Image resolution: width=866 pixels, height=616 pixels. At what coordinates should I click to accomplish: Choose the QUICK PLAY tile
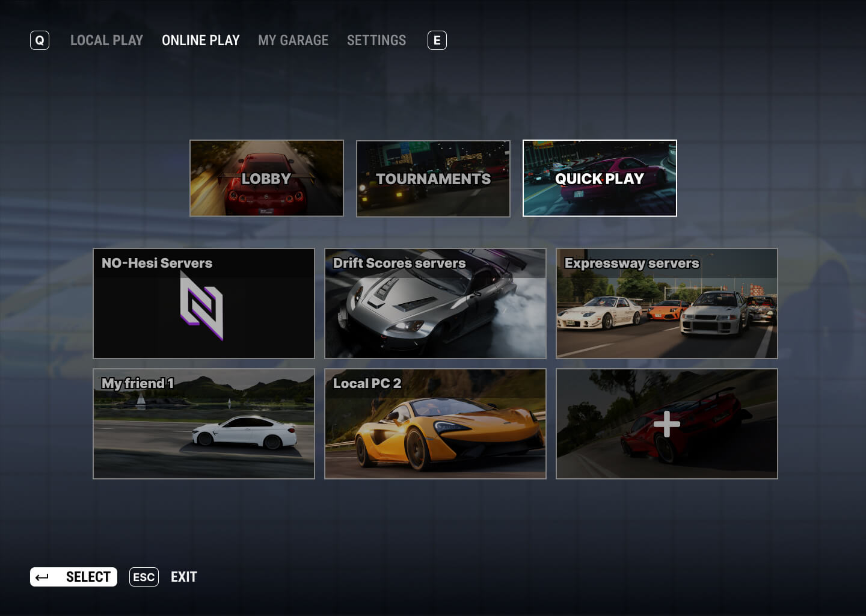click(x=600, y=179)
